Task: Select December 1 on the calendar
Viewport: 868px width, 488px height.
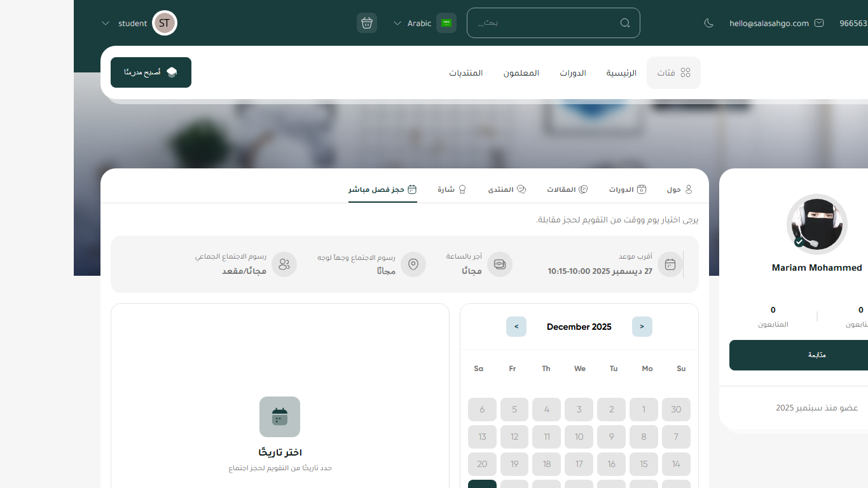Action: (x=644, y=409)
